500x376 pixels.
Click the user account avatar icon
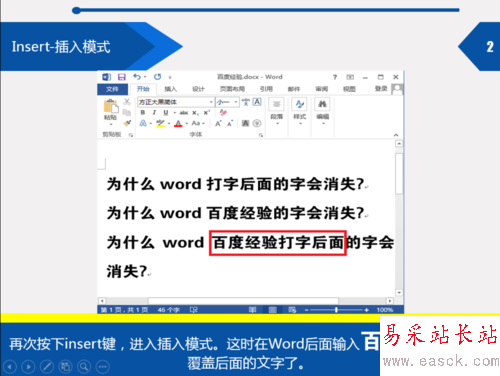(397, 89)
